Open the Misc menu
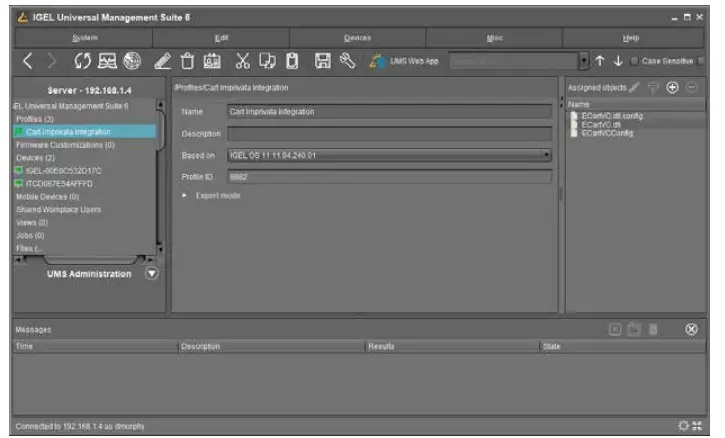This screenshot has width=725, height=438. coord(494,38)
